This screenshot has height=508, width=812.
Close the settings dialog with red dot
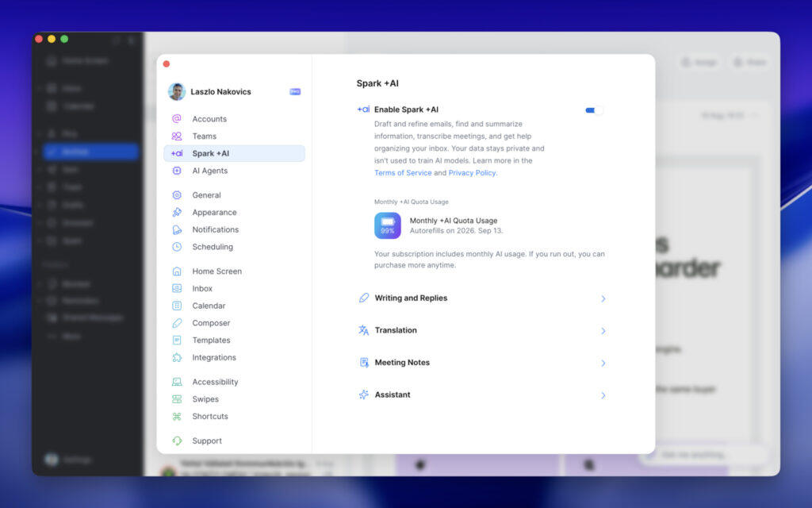(x=167, y=63)
